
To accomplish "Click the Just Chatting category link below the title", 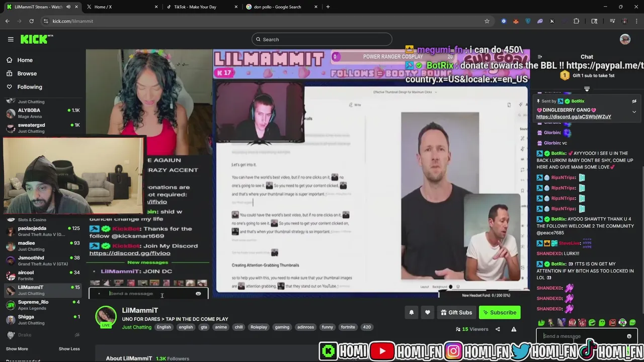I will [136, 327].
